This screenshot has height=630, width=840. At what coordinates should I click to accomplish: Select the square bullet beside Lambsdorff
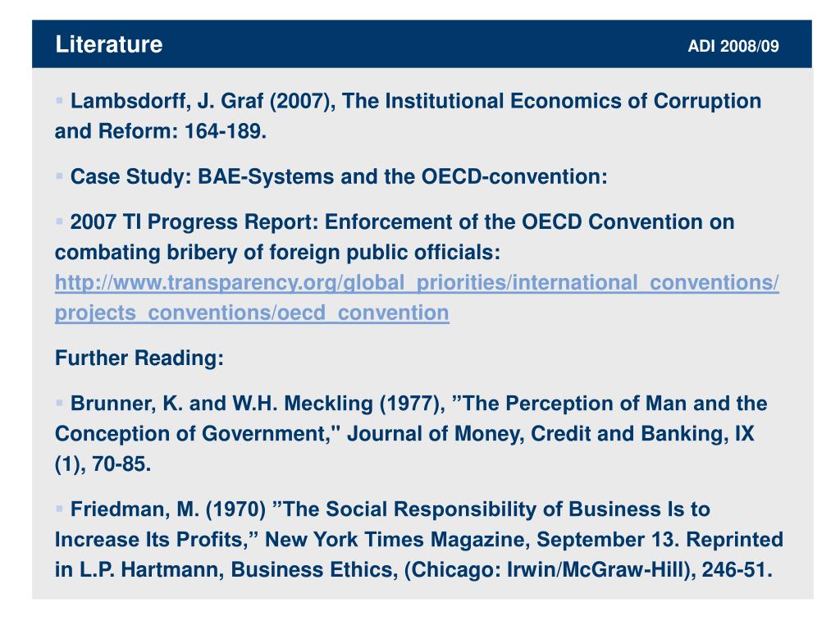pos(59,100)
